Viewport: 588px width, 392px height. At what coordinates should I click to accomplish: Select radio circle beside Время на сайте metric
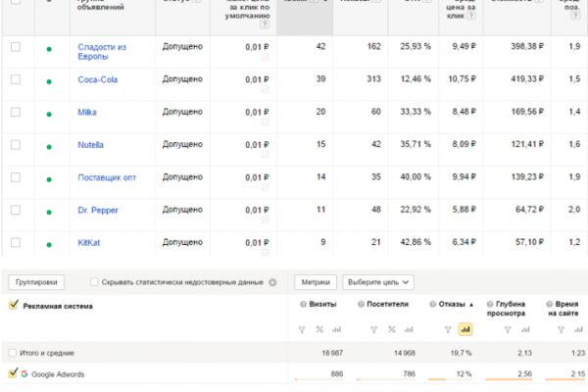click(x=550, y=304)
